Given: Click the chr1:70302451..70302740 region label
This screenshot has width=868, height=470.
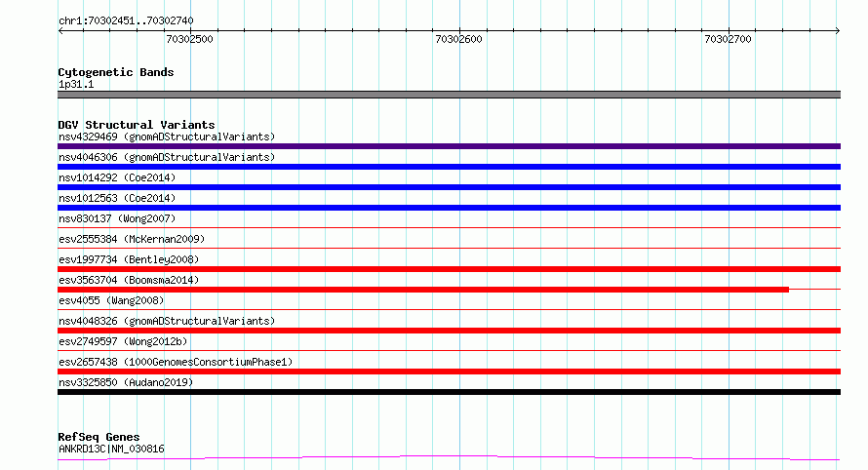Looking at the screenshot, I should pos(126,20).
